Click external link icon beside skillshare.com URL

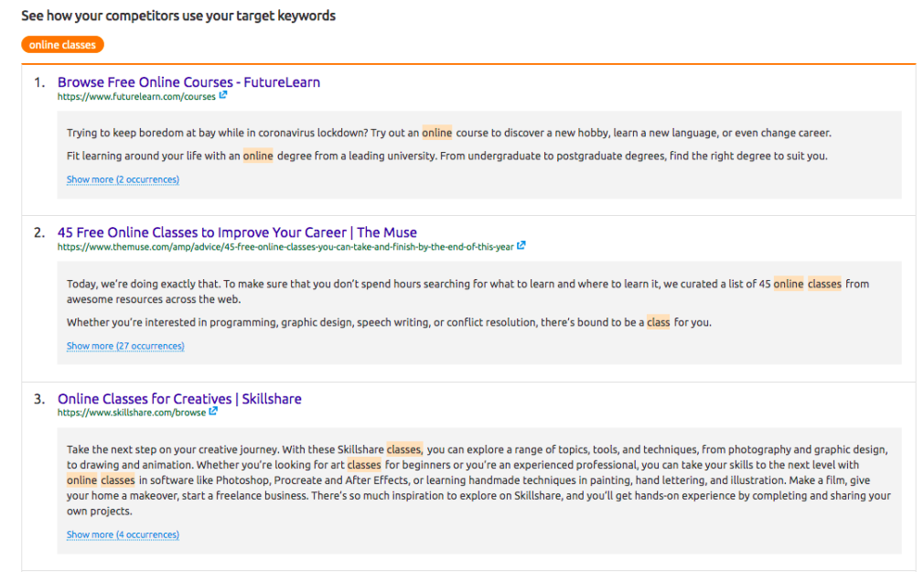(213, 412)
